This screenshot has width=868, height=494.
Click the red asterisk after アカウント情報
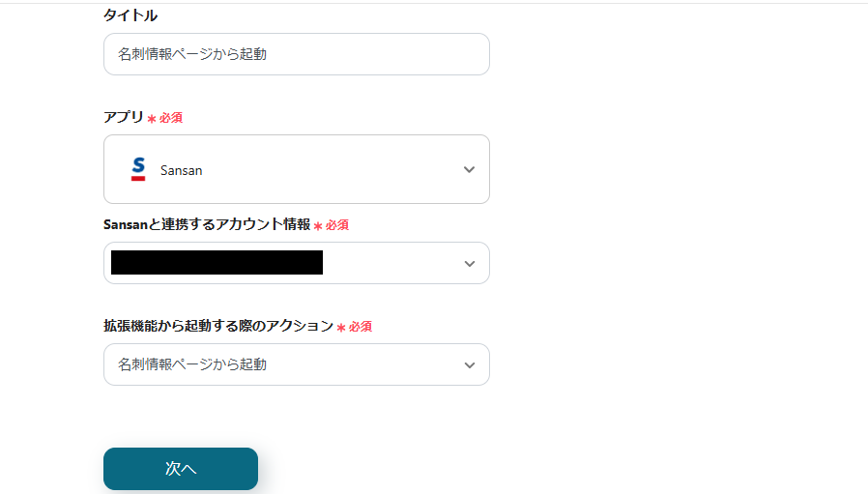pyautogui.click(x=318, y=226)
